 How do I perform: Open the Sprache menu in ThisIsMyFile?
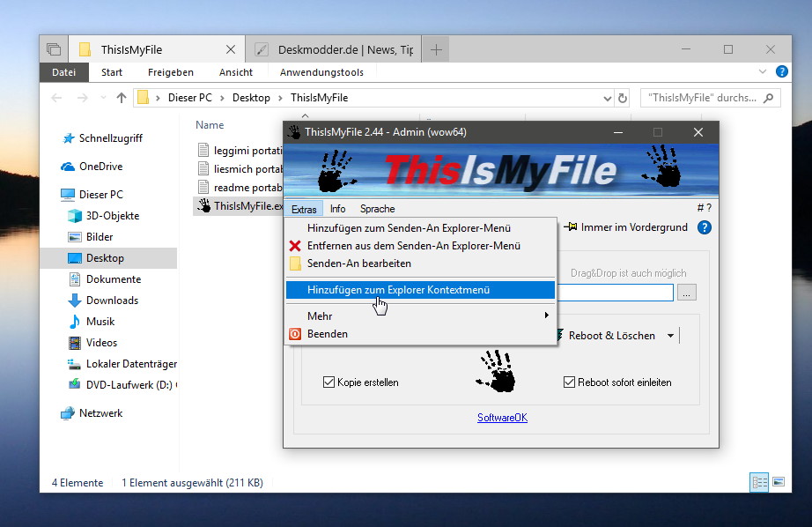point(378,209)
